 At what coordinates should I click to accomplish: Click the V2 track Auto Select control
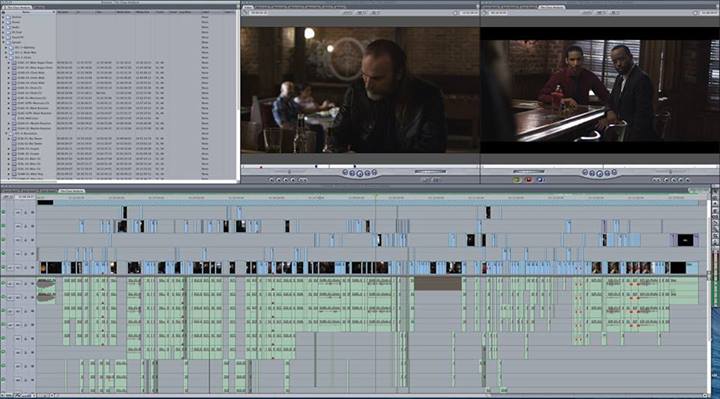point(32,254)
